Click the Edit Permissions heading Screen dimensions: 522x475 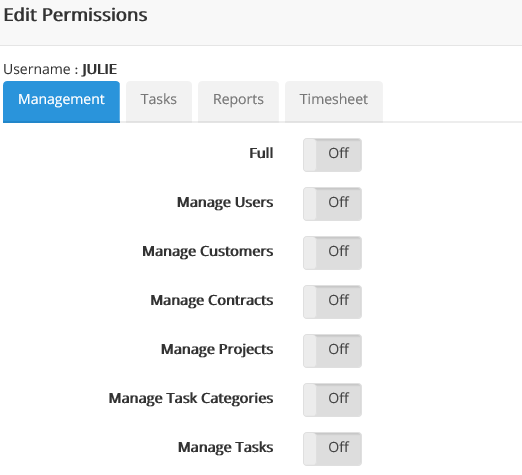(x=75, y=15)
